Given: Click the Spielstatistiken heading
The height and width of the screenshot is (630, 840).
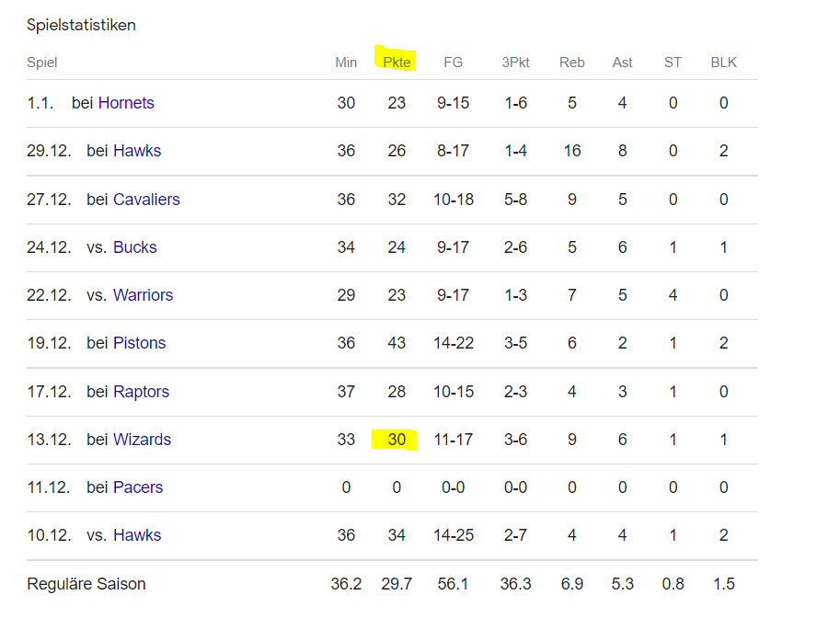Looking at the screenshot, I should pyautogui.click(x=82, y=25).
